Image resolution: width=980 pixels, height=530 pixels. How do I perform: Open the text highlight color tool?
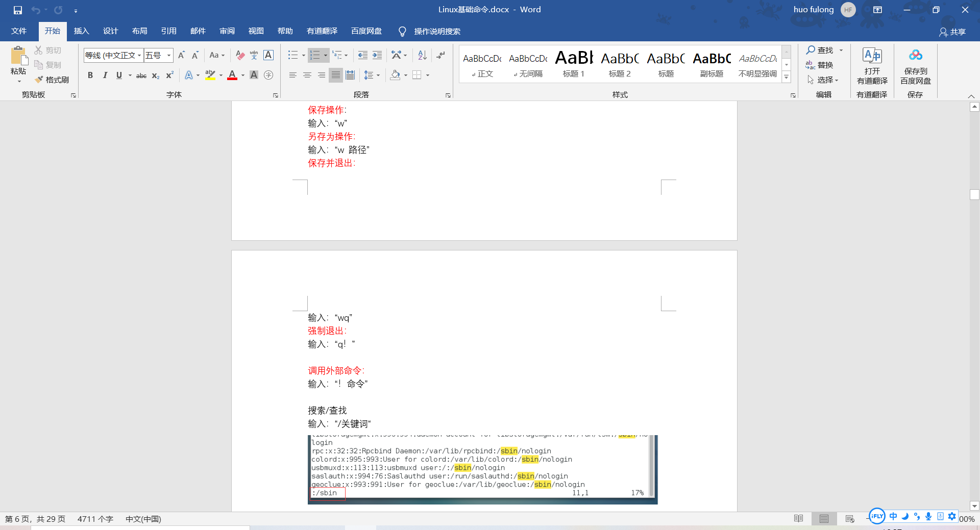pos(209,75)
